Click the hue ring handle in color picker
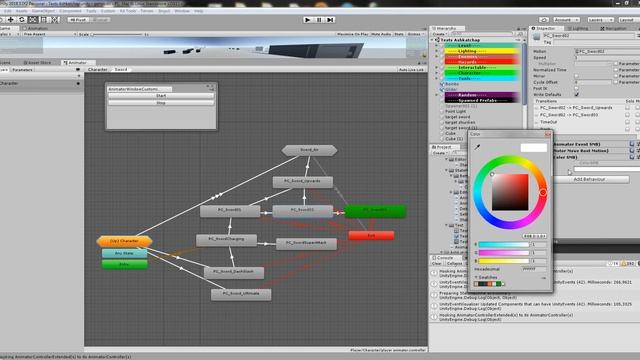Image resolution: width=640 pixels, height=360 pixels. (543, 192)
